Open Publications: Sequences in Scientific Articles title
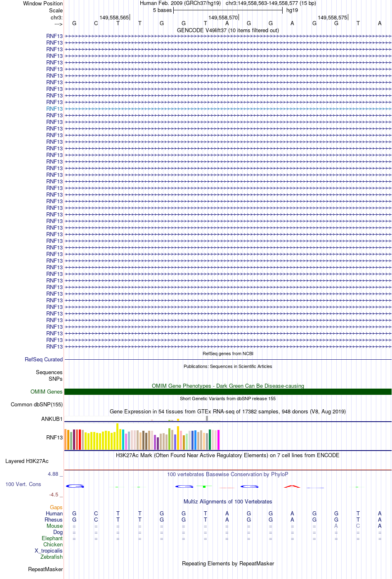This screenshot has width=392, height=579. [228, 367]
